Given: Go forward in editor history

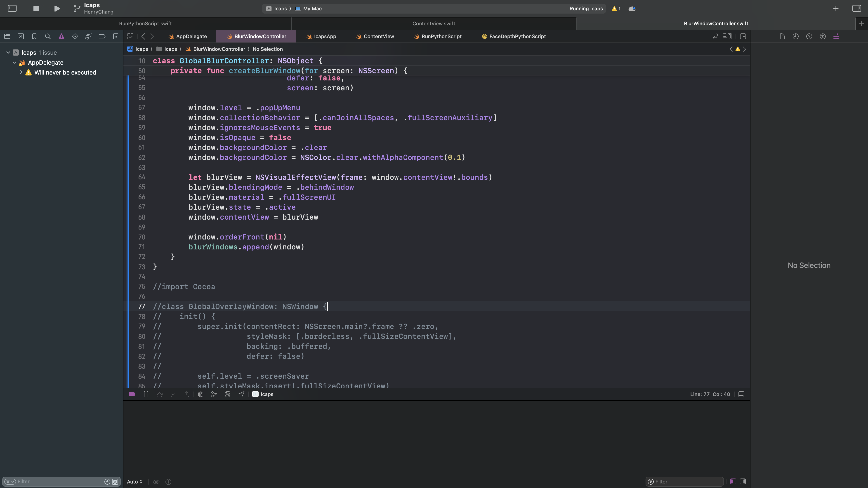Looking at the screenshot, I should point(152,36).
